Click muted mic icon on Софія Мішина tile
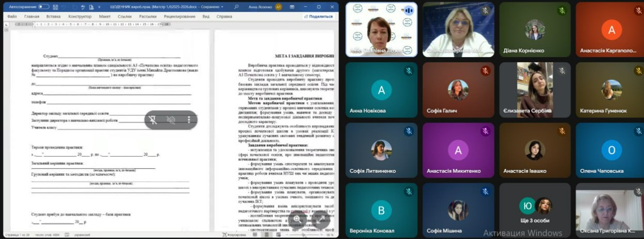 click(x=485, y=192)
